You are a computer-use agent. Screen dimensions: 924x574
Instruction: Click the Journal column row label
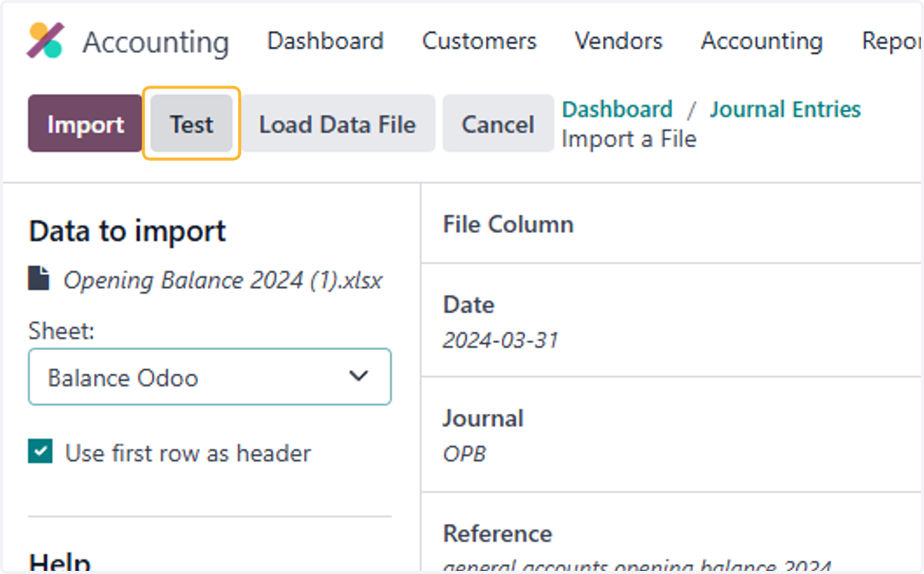(483, 419)
